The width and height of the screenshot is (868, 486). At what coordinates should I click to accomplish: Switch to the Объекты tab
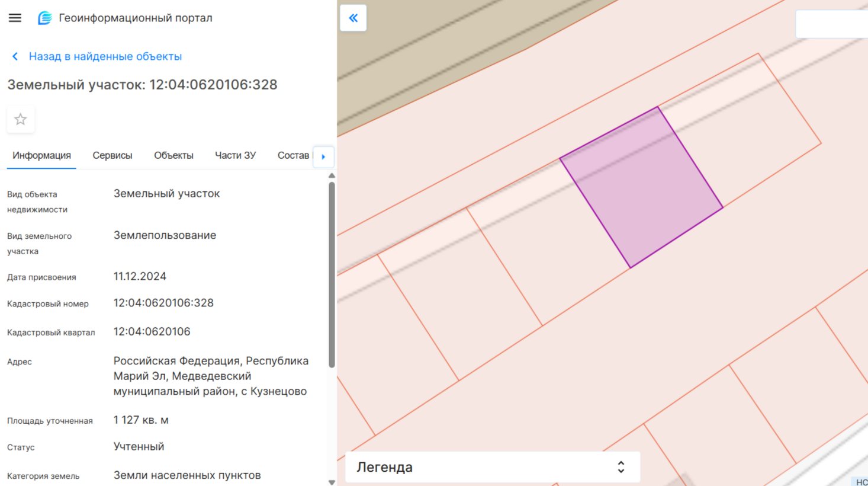(x=173, y=155)
